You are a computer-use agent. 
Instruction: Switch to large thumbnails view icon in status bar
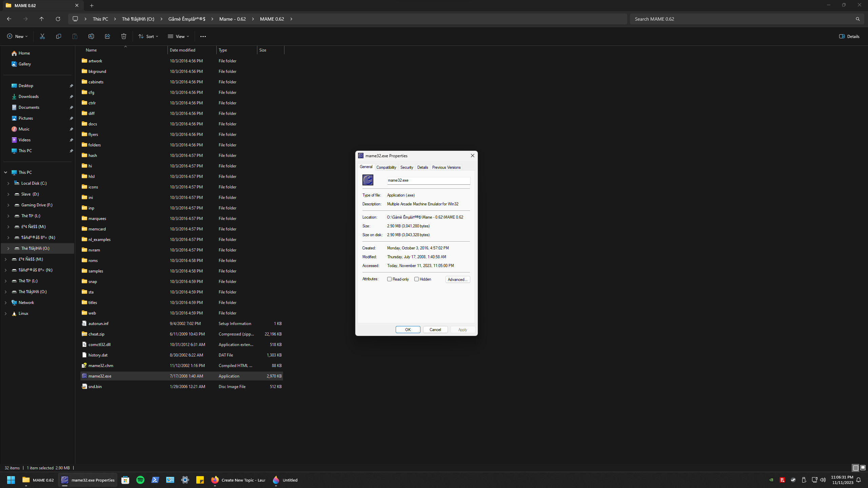[863, 468]
